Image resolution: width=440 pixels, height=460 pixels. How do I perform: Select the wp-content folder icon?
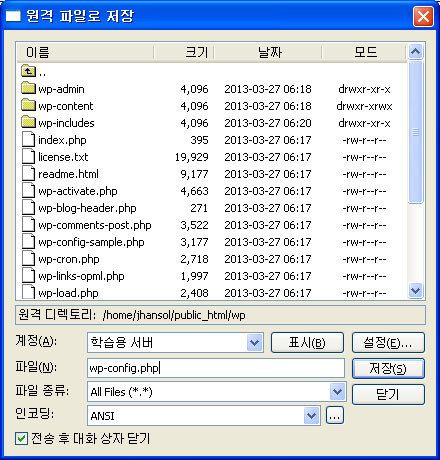tap(28, 105)
